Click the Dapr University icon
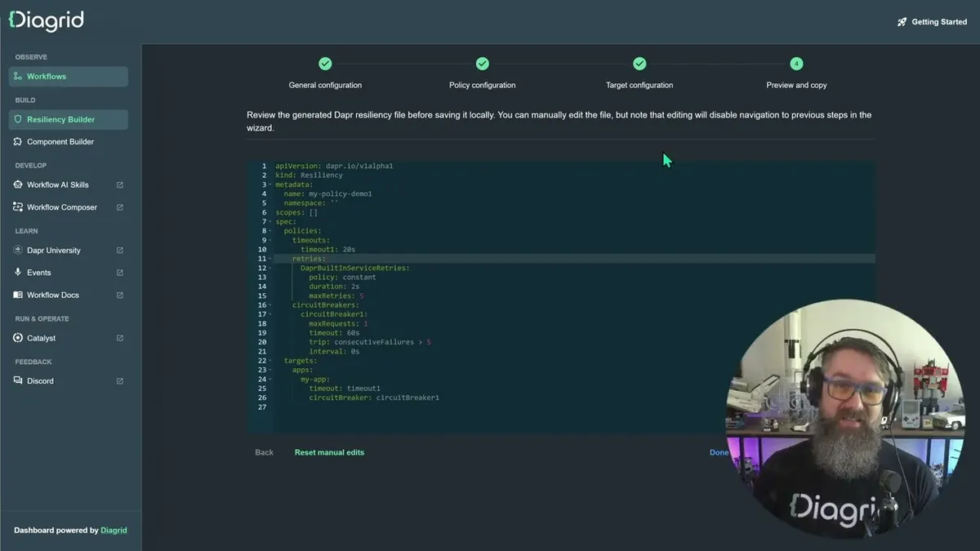Image resolution: width=980 pixels, height=551 pixels. point(18,250)
